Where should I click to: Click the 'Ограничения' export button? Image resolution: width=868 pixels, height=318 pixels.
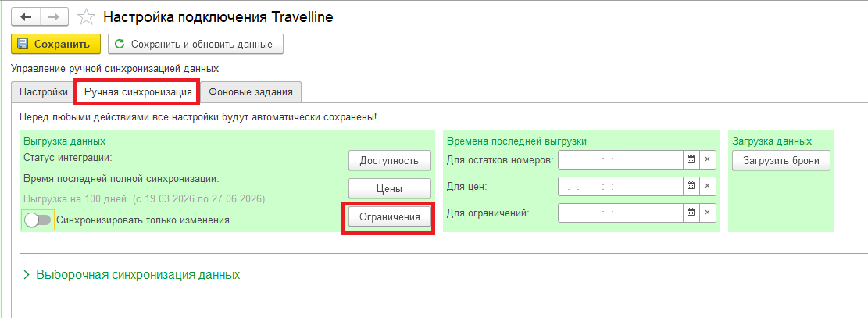click(x=389, y=217)
